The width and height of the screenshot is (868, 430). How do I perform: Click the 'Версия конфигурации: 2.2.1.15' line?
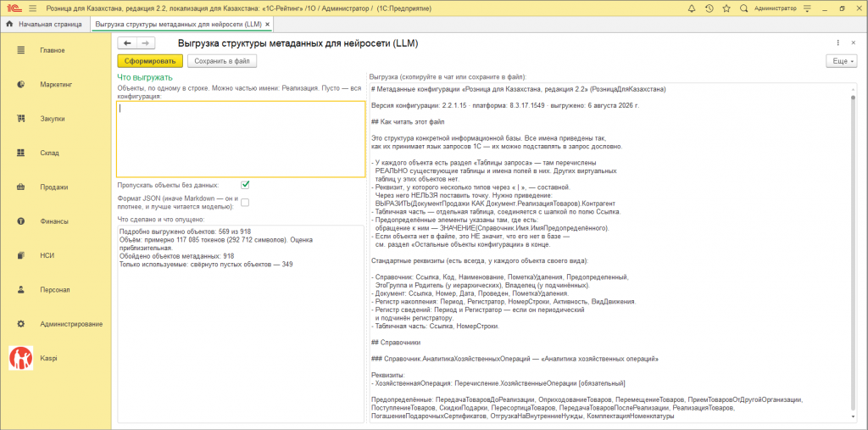[x=505, y=105]
